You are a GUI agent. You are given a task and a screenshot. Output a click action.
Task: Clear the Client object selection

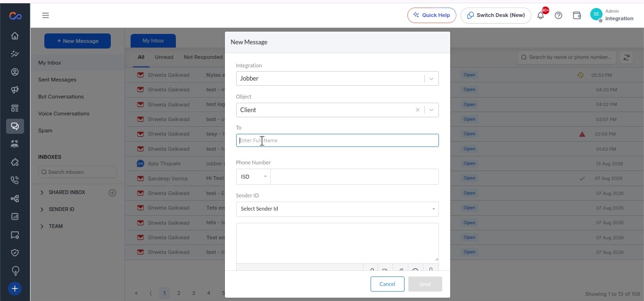[417, 110]
